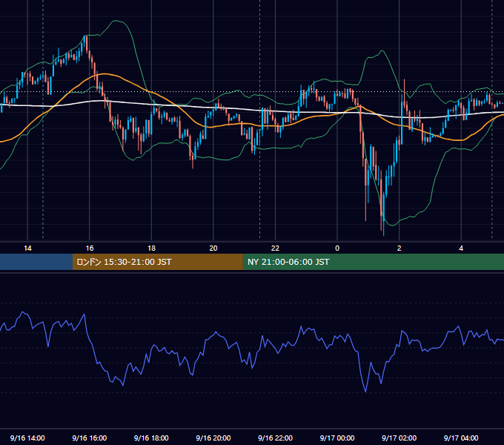Click the blue session band before ロンドン
The height and width of the screenshot is (445, 504).
coord(36,262)
